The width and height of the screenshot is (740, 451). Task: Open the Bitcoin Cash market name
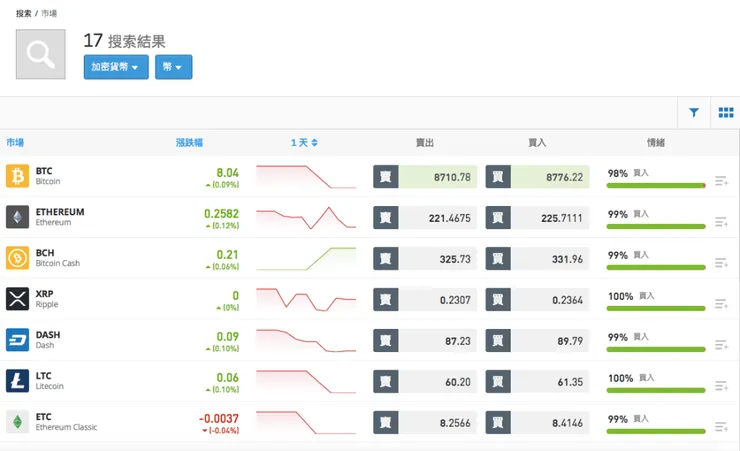(x=58, y=263)
